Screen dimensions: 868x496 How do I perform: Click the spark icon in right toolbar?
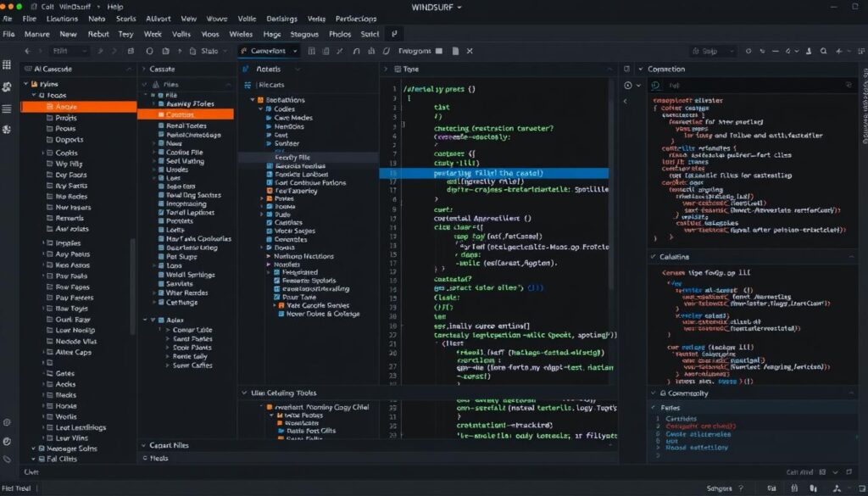(x=839, y=51)
